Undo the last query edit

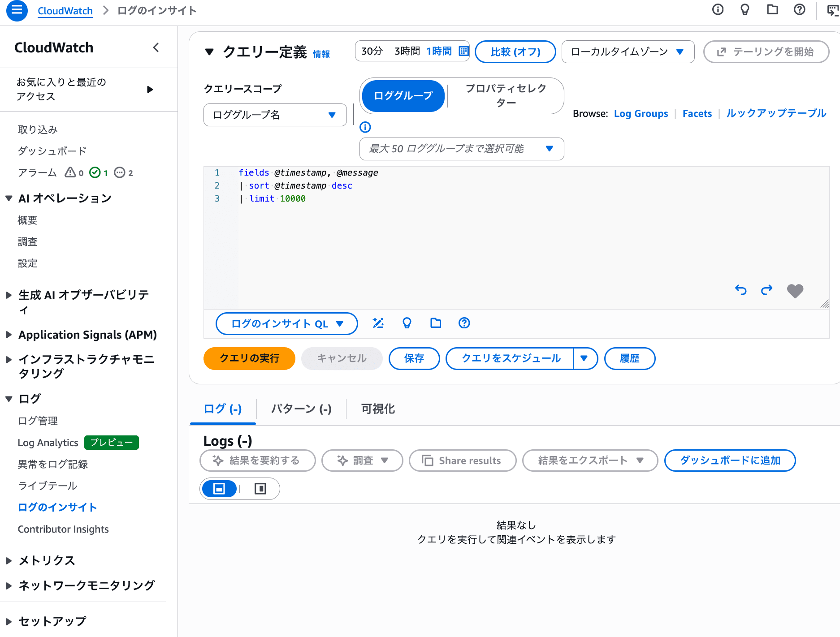740,290
